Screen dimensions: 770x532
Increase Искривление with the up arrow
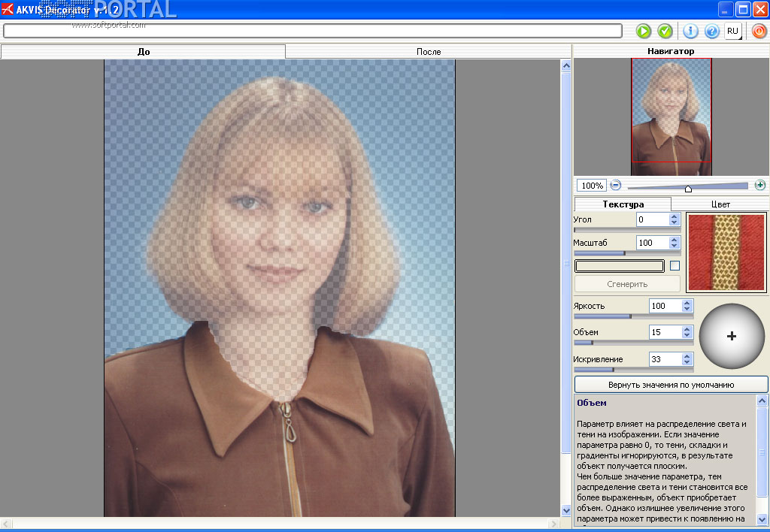click(687, 356)
